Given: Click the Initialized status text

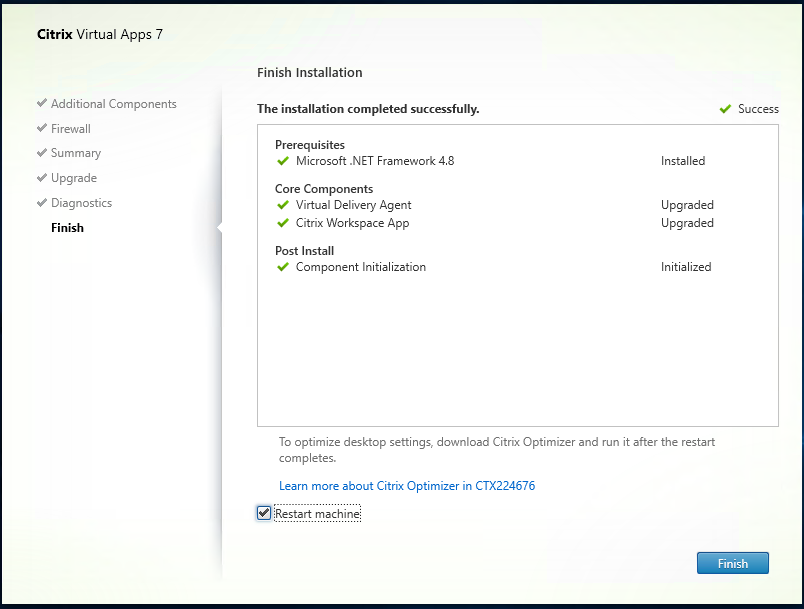Looking at the screenshot, I should (686, 267).
